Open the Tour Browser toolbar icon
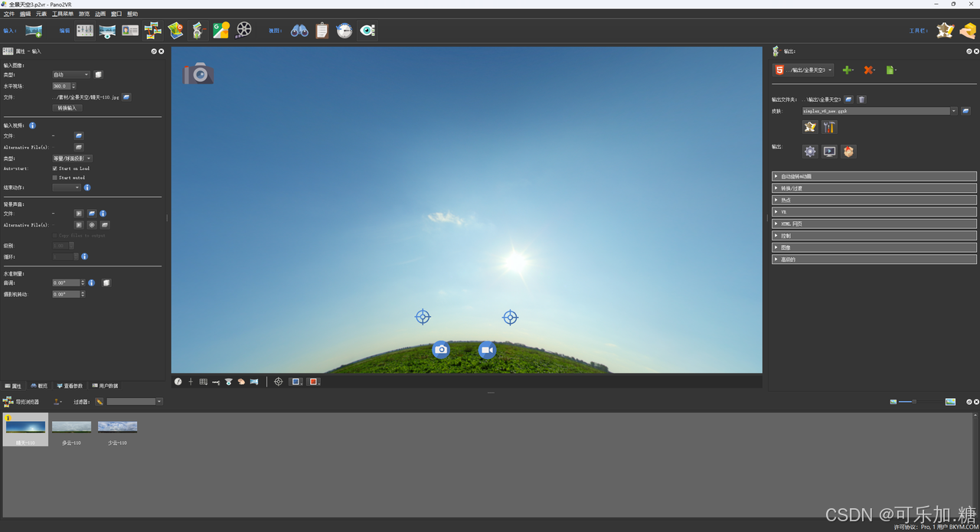Viewport: 980px width, 532px height. (x=153, y=31)
